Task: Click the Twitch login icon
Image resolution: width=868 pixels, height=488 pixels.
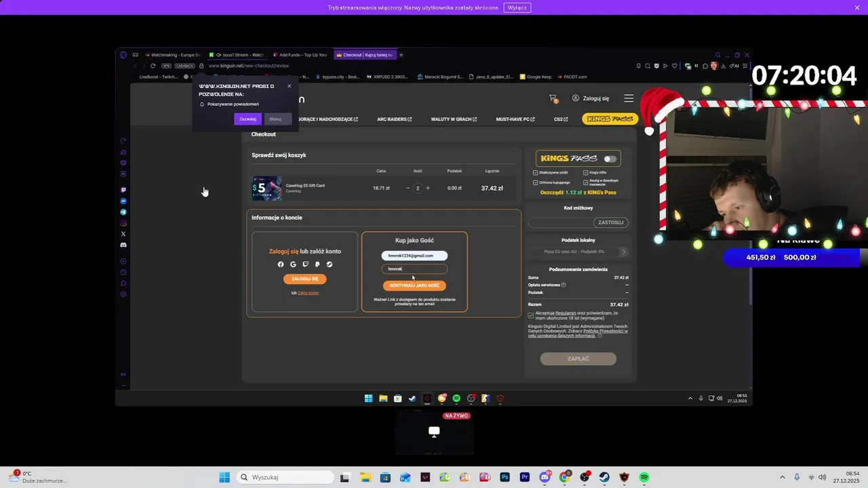Action: click(x=305, y=264)
